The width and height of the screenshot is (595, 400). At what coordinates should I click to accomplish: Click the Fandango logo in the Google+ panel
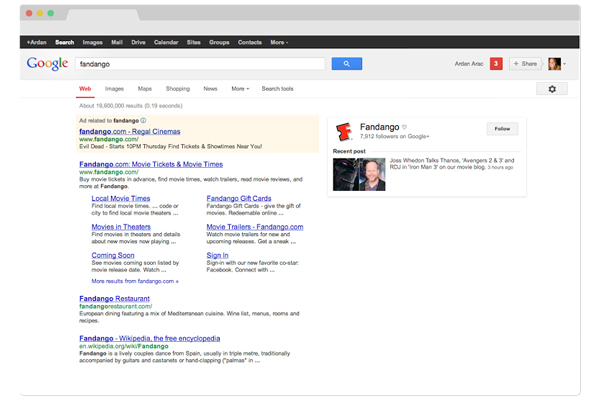[x=344, y=131]
